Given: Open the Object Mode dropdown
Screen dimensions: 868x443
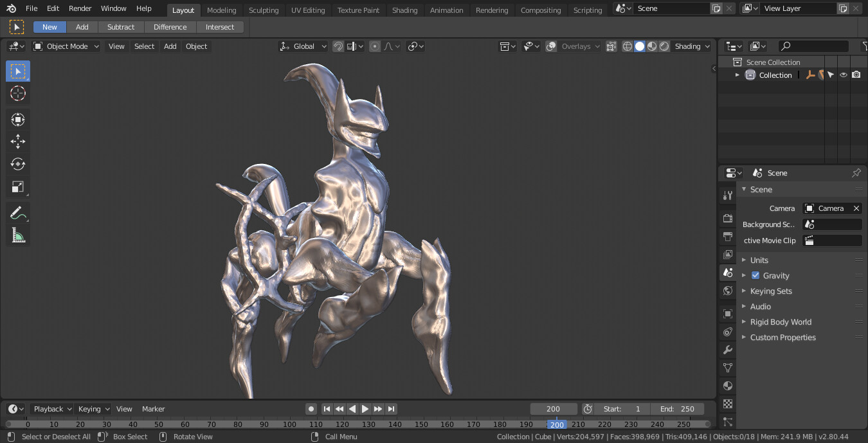Looking at the screenshot, I should pos(66,46).
